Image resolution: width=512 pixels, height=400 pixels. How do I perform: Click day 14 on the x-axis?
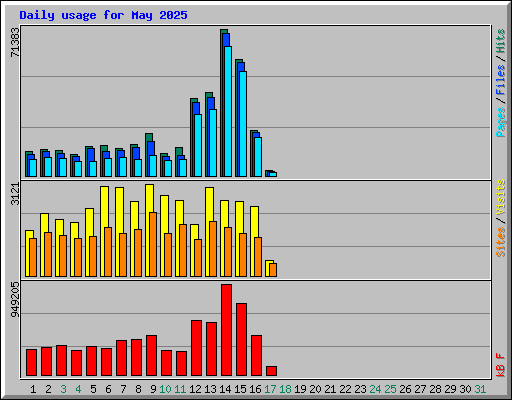click(x=225, y=389)
